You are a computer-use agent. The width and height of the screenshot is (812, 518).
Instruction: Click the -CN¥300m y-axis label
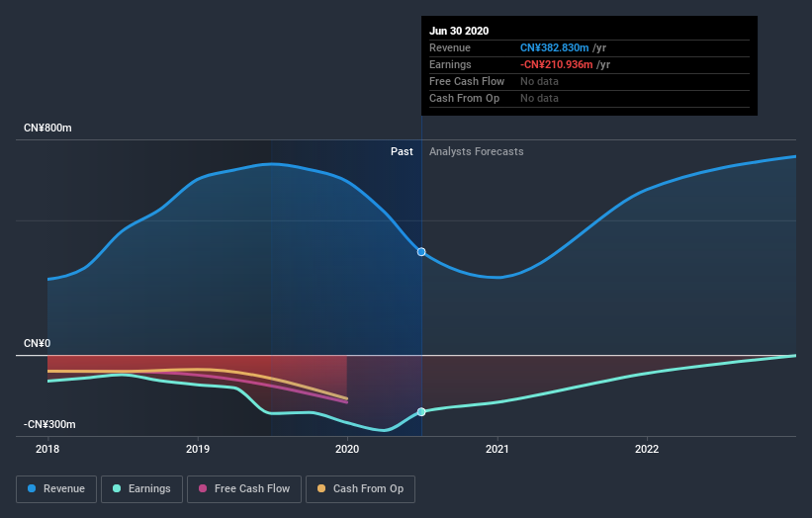49,424
